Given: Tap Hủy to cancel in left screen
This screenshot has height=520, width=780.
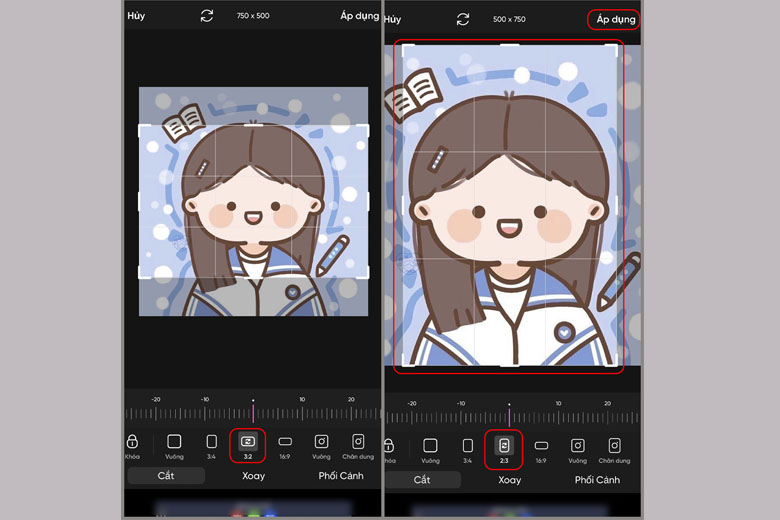Looking at the screenshot, I should pos(136,16).
